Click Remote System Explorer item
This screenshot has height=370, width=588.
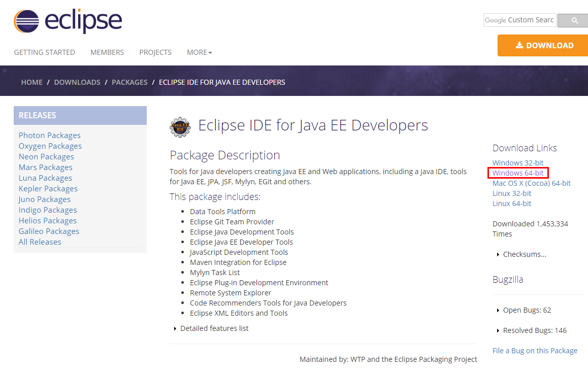click(231, 293)
